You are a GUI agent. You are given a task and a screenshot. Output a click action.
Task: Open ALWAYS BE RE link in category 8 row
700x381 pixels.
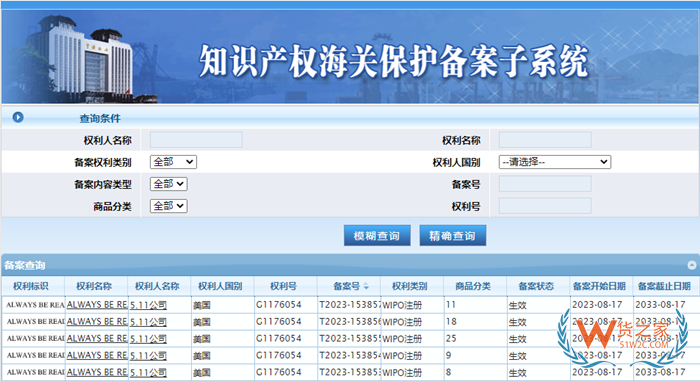click(x=97, y=372)
